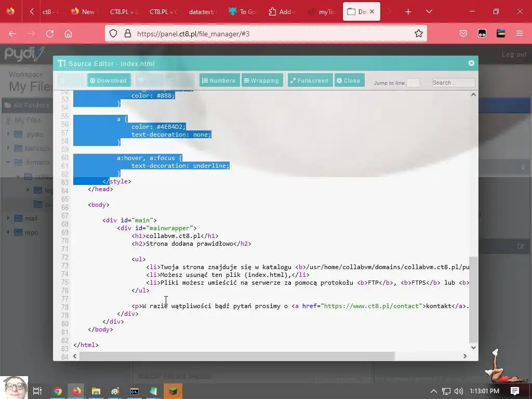532x399 pixels.
Task: Switch to the 'CT8.PL » C' tab
Action: 164,12
